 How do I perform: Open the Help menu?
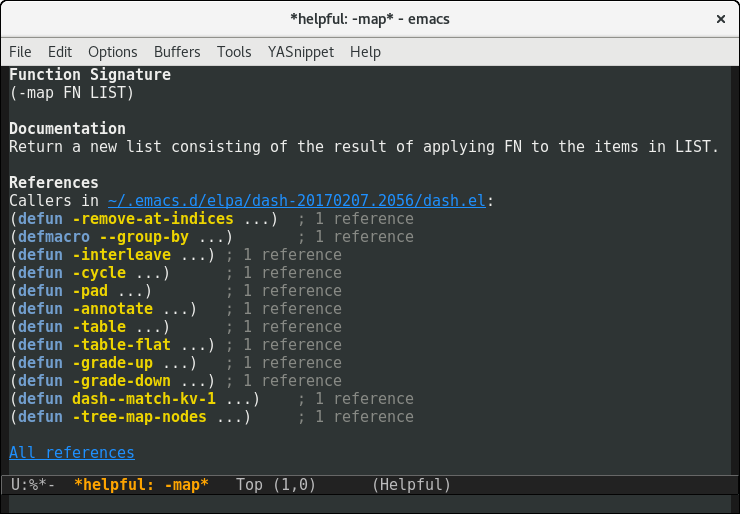click(x=365, y=52)
